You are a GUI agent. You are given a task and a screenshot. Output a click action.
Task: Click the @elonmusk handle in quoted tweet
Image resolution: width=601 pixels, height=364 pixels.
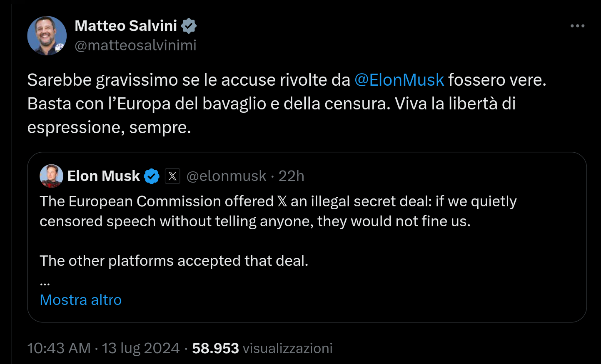(227, 176)
